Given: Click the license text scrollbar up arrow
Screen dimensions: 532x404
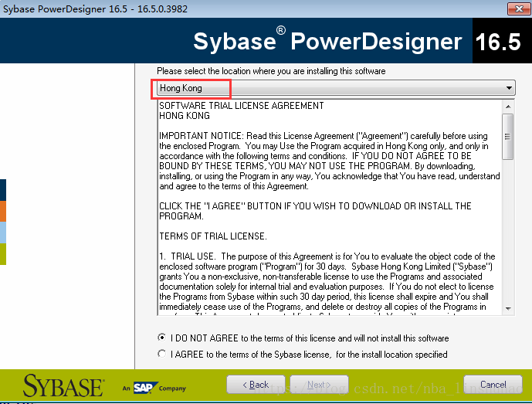Looking at the screenshot, I should pyautogui.click(x=508, y=107).
